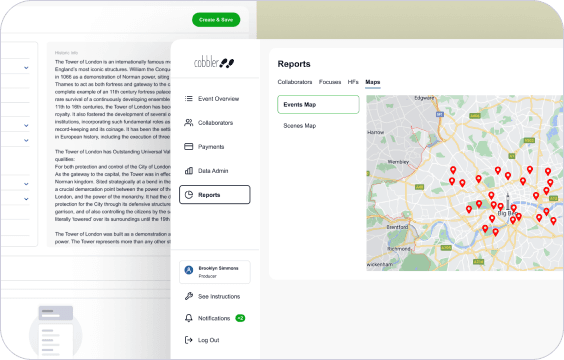Screen dimensions: 564x360
Task: Open Collaborators in sidebar
Action: 214,123
